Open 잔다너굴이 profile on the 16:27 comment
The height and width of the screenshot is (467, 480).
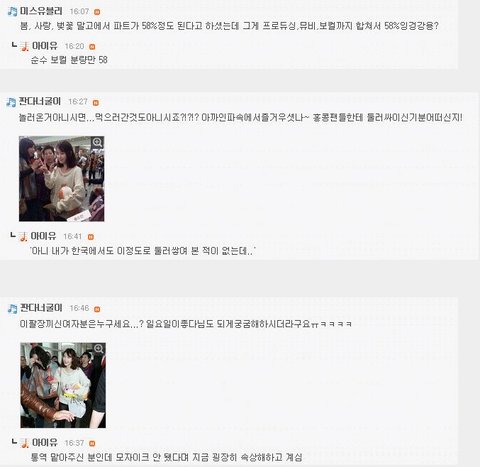40,101
